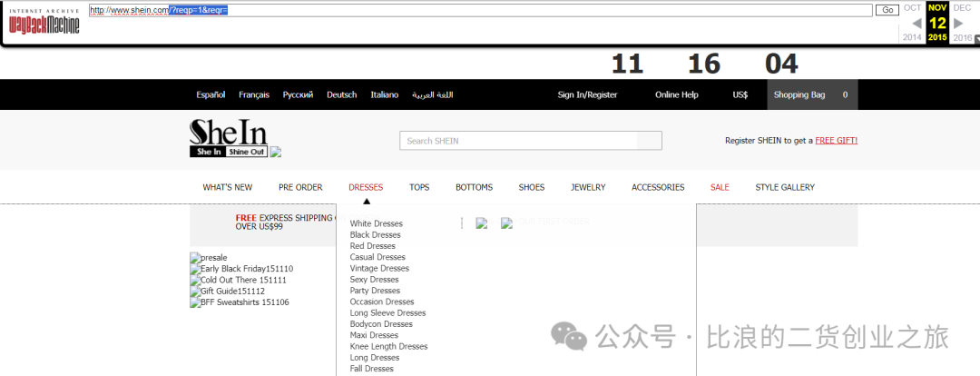The image size is (980, 376).
Task: Select Long Dresses from dropdown
Action: point(375,358)
